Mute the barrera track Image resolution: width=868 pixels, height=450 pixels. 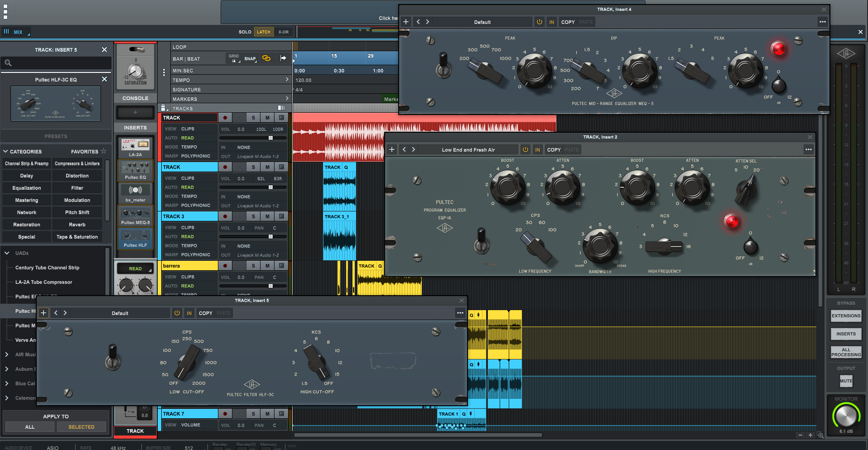[267, 266]
